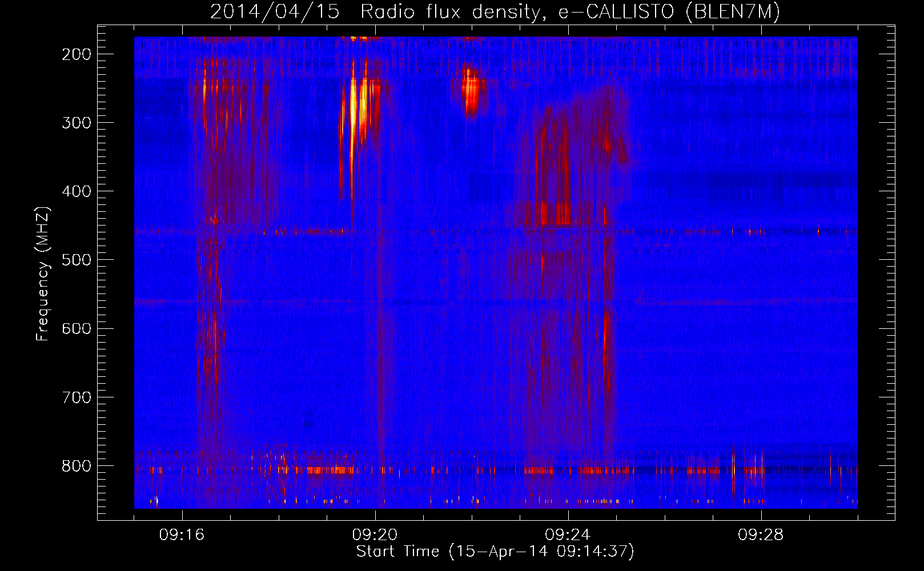This screenshot has width=924, height=571.
Task: Click the 500 frequency tick label
Action: click(77, 260)
